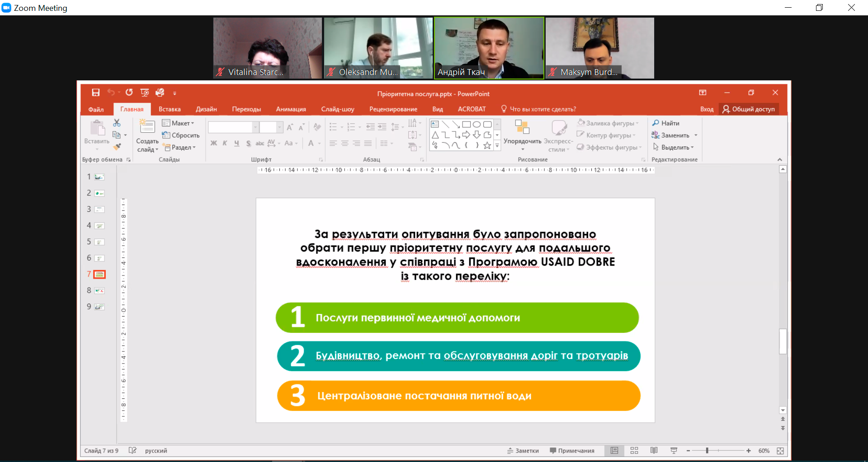Enable normal view mode in status bar
Screen dimensions: 868x462
(x=614, y=451)
